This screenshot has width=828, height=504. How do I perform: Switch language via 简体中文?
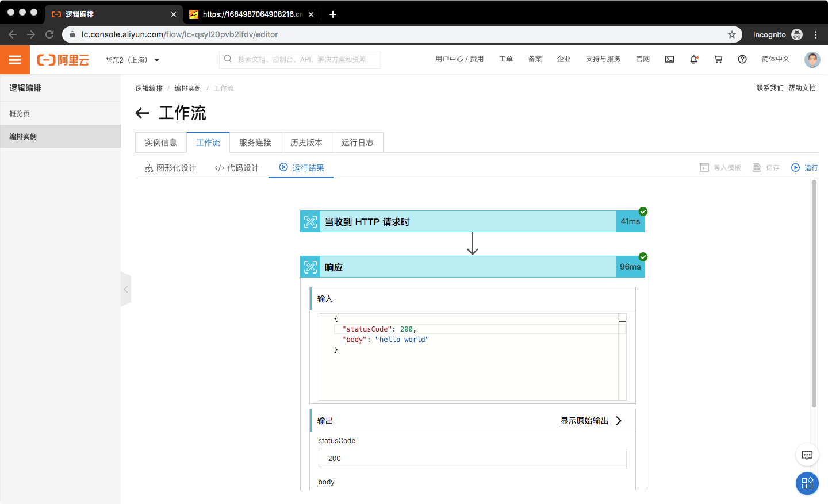pyautogui.click(x=776, y=59)
